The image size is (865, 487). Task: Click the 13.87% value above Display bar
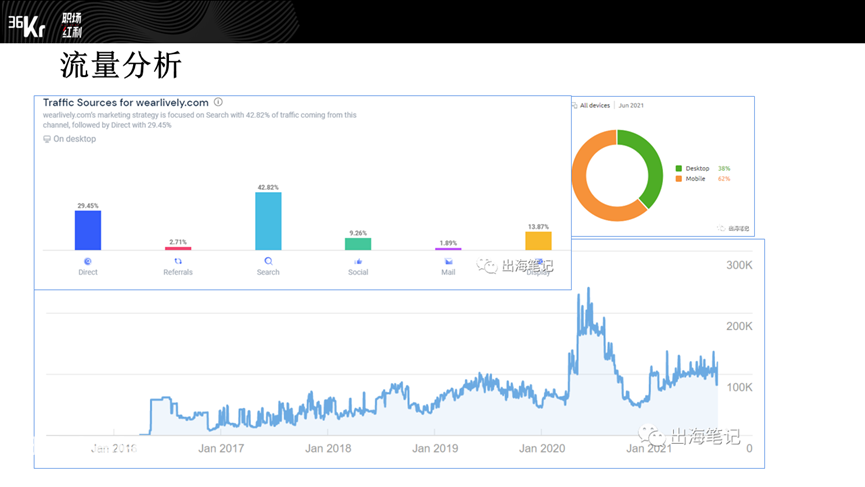point(538,227)
